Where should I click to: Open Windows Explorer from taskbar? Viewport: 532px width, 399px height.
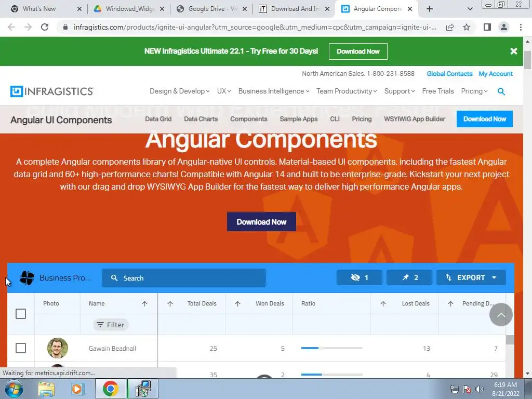pyautogui.click(x=46, y=389)
